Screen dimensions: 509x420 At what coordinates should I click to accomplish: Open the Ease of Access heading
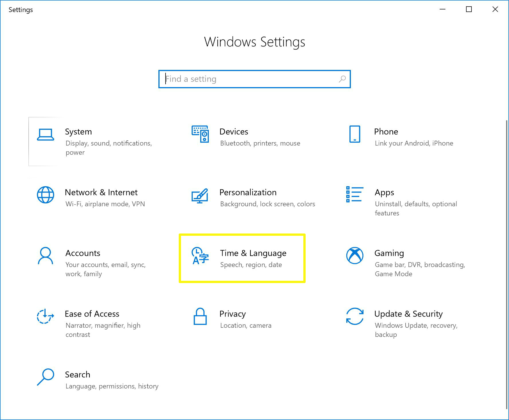pos(92,314)
